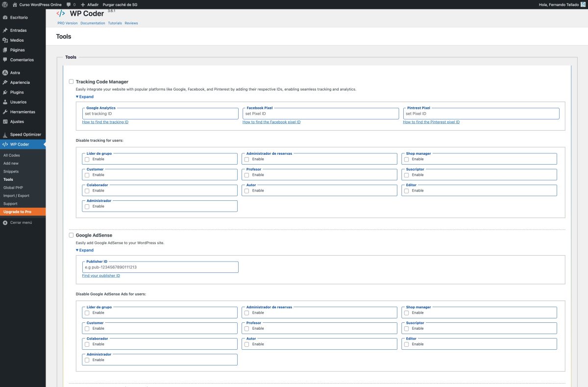Go to Import / Export submenu item
The image size is (588, 387).
point(16,195)
